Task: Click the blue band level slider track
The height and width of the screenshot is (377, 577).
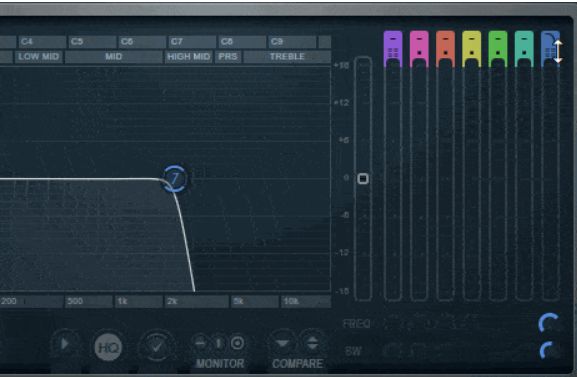Action: pos(550,180)
